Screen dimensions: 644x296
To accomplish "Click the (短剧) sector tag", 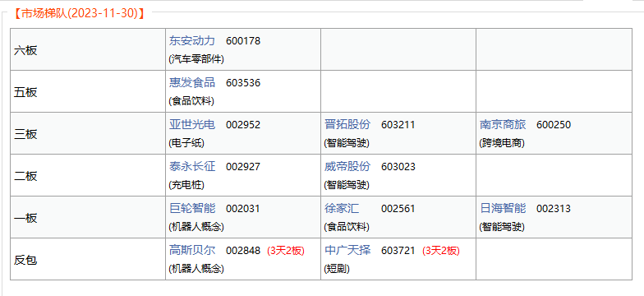I will coord(337,269).
